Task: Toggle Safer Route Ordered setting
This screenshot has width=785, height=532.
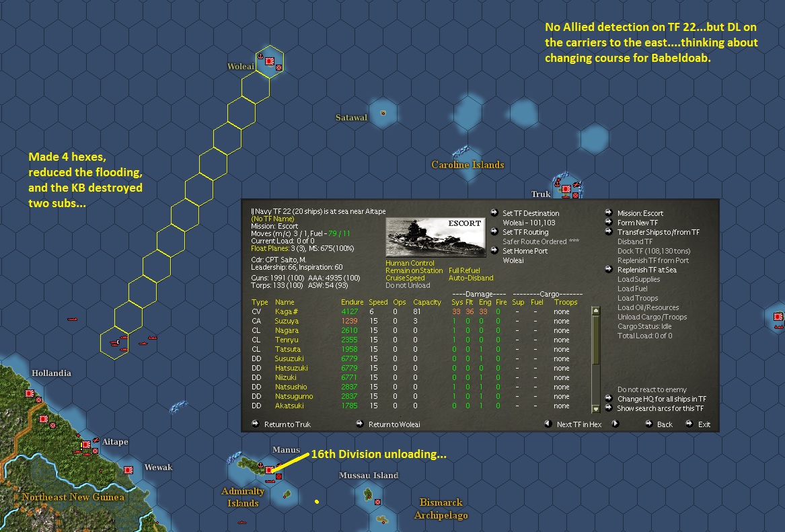Action: pos(541,241)
